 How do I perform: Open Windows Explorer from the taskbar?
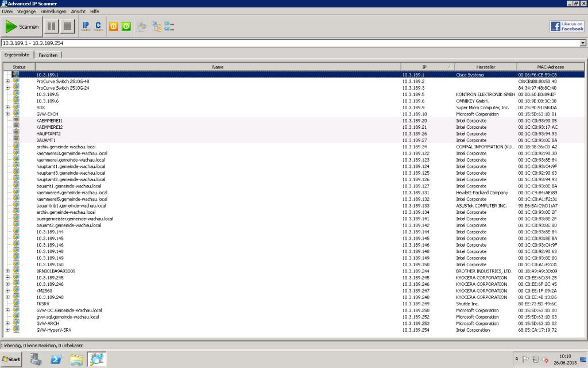coord(76,359)
